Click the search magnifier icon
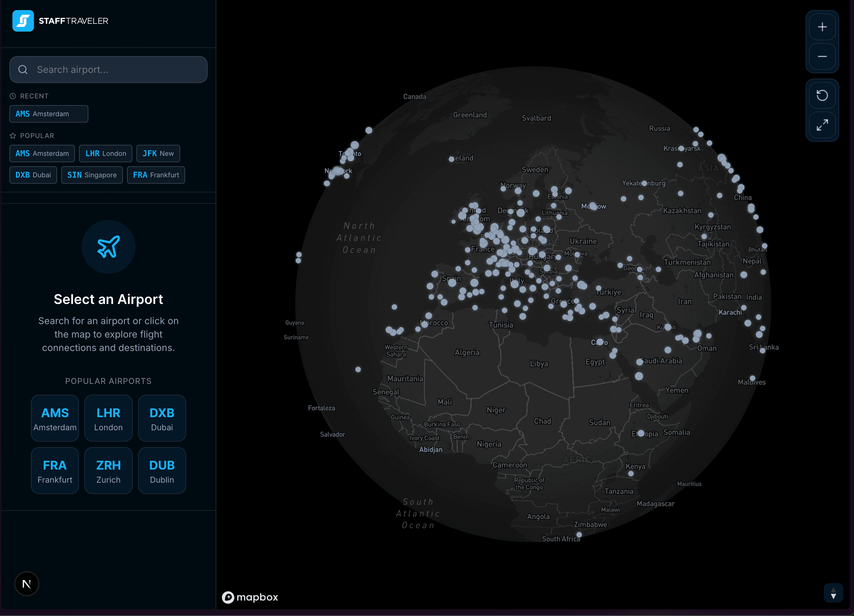The height and width of the screenshot is (616, 854). [23, 69]
